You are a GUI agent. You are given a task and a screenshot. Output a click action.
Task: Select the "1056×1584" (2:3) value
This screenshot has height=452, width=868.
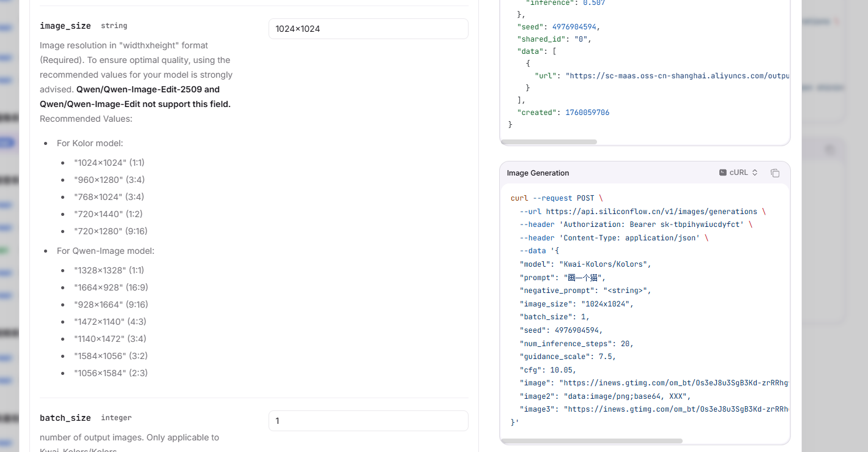pos(111,373)
